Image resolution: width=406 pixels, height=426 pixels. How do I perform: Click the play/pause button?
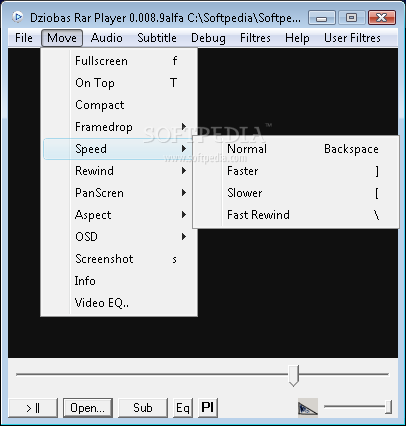33,408
